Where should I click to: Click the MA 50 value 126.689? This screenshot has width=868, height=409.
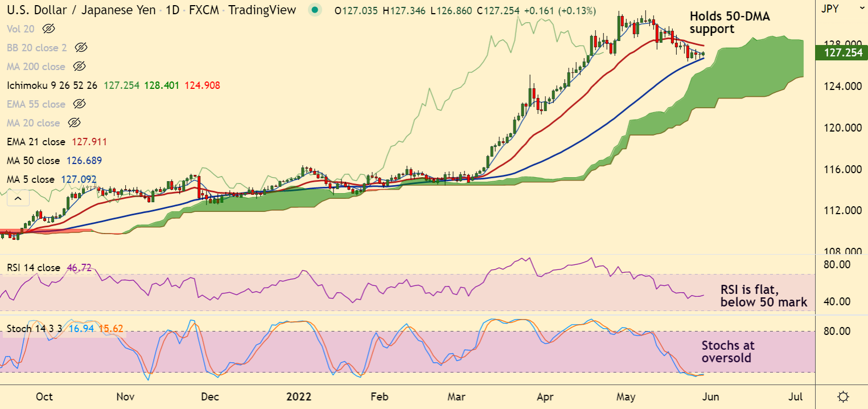[84, 161]
